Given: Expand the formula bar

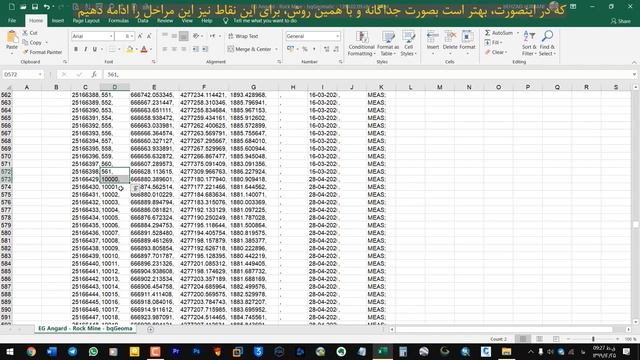Looking at the screenshot, I should click(634, 74).
